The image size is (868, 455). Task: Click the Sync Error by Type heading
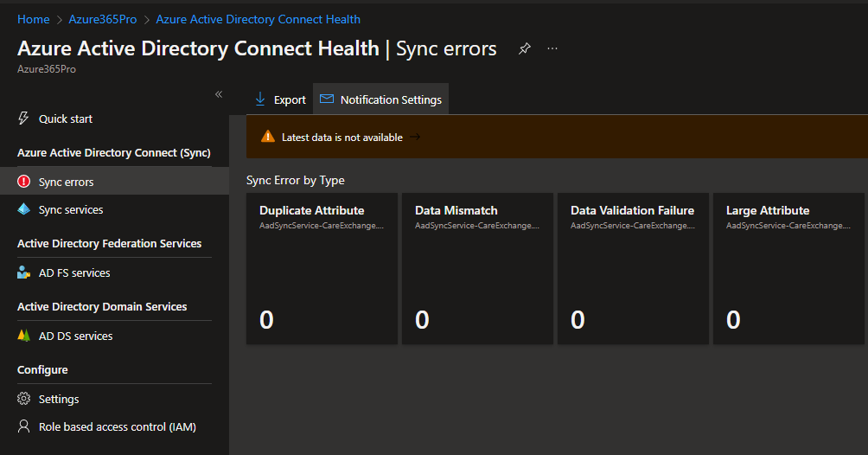[x=296, y=180]
